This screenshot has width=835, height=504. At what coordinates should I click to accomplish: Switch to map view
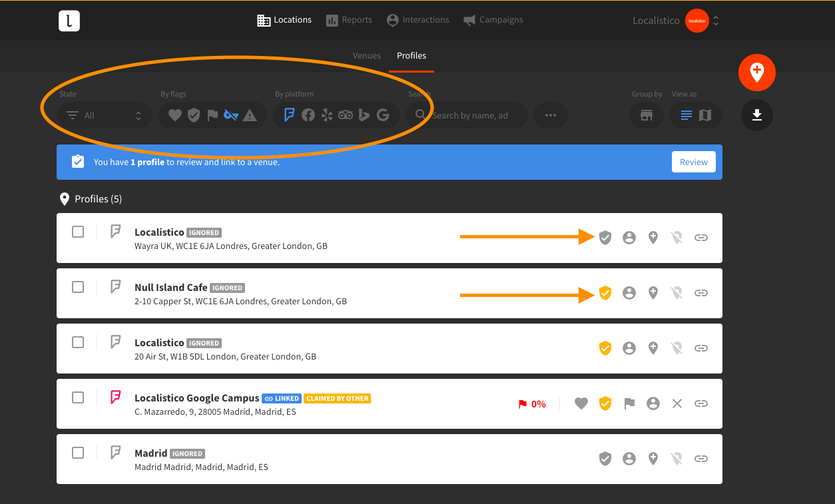pyautogui.click(x=705, y=115)
